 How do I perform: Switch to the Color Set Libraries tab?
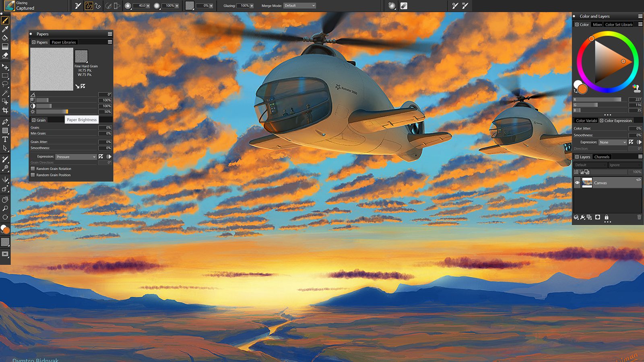pos(619,25)
